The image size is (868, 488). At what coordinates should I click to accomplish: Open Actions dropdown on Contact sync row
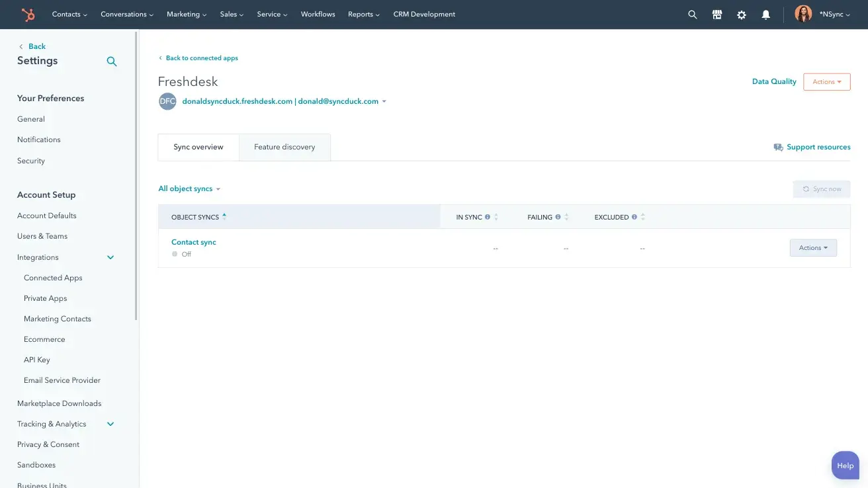pos(813,247)
